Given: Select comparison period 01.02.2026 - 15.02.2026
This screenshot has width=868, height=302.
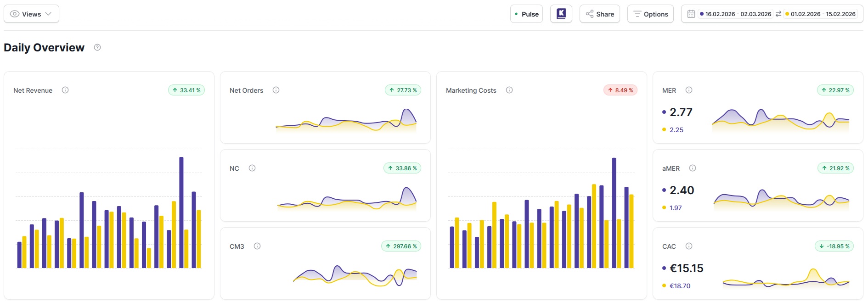Looking at the screenshot, I should (x=823, y=14).
